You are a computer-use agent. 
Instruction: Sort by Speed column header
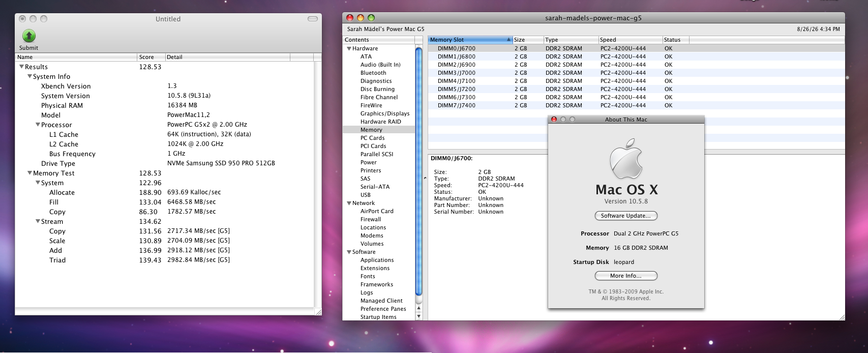(x=630, y=40)
